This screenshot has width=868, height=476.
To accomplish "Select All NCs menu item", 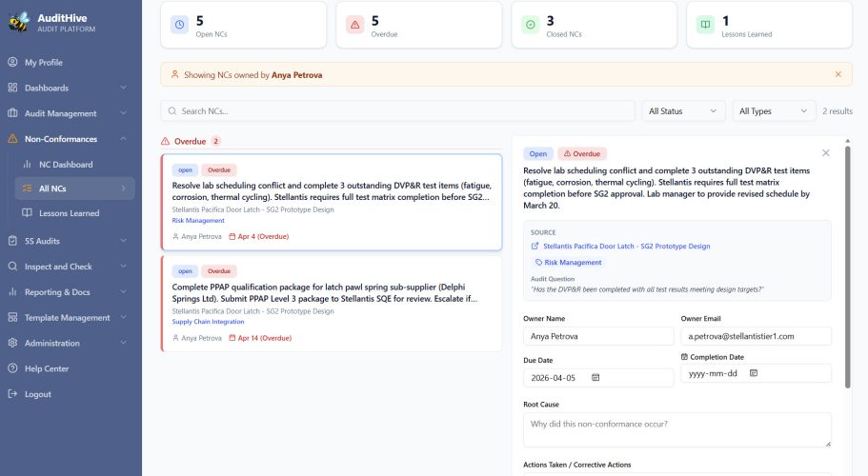I will pos(74,188).
